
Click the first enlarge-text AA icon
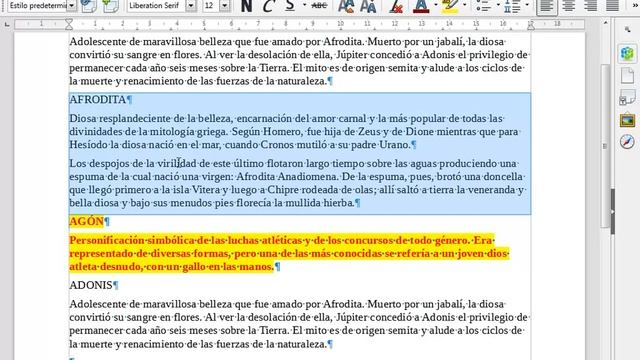point(346,6)
